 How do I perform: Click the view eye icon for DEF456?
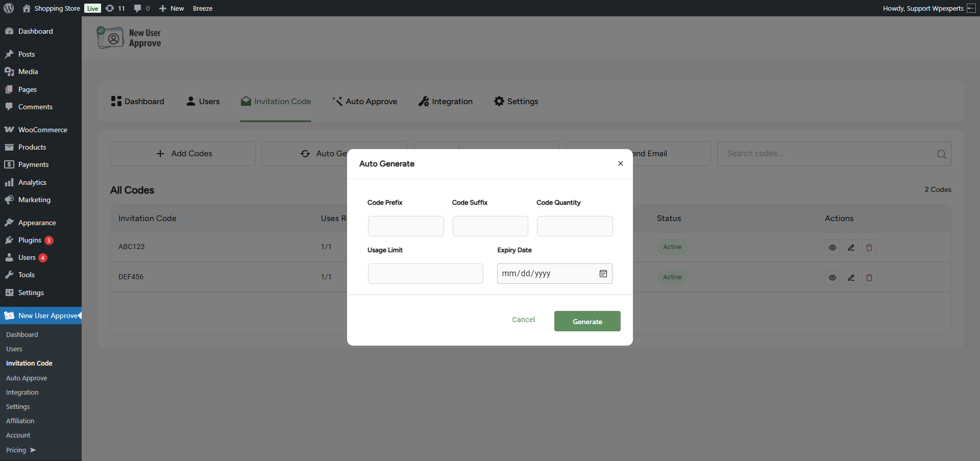[x=832, y=278]
